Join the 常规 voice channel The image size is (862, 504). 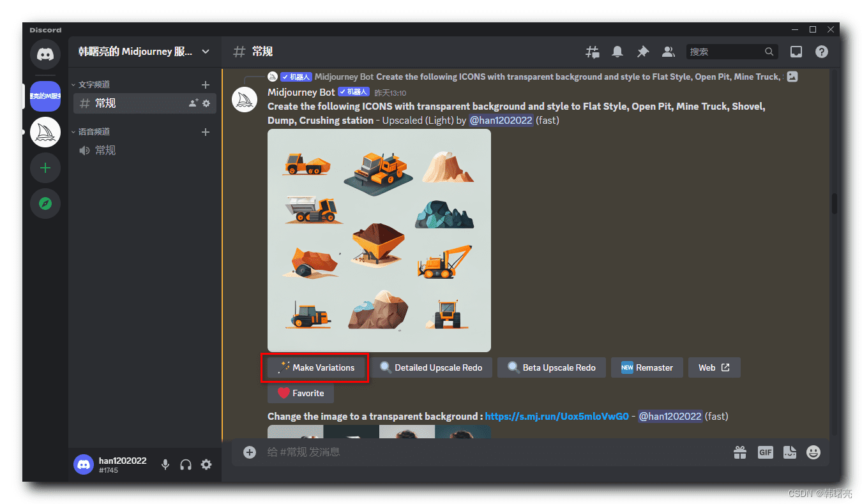(x=145, y=150)
